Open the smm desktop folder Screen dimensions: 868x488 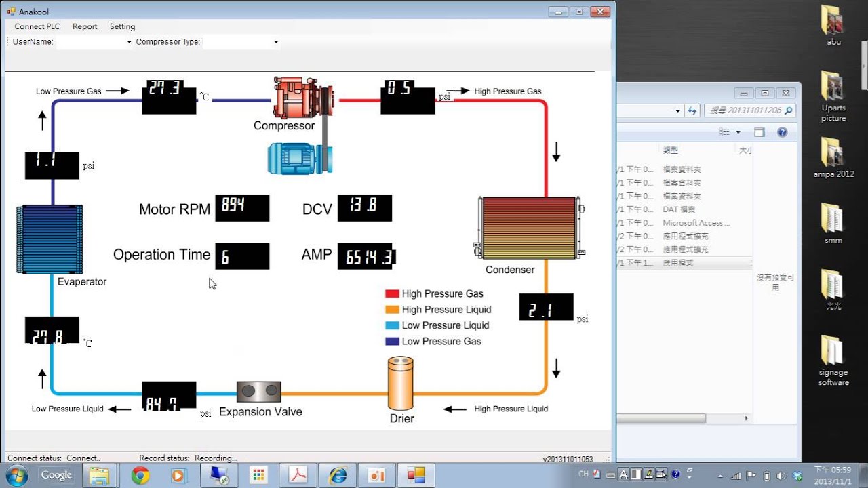tap(833, 223)
